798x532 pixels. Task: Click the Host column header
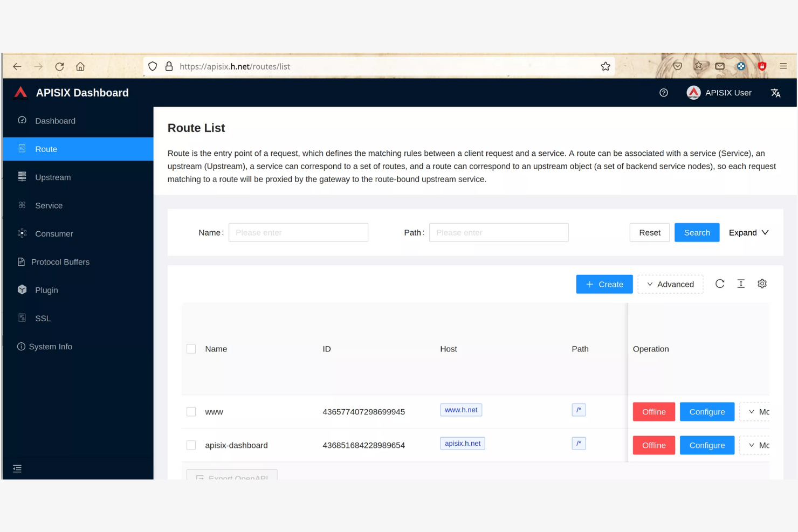coord(449,349)
